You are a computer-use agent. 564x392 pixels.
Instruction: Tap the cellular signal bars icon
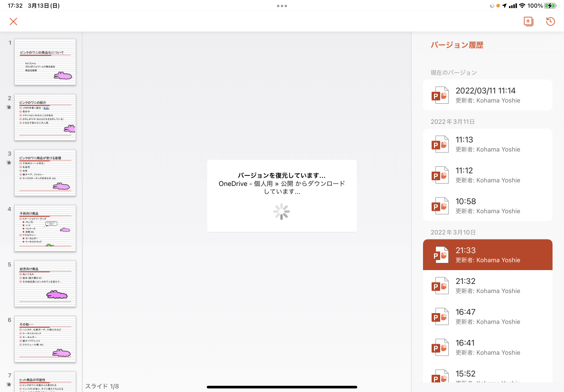tap(513, 6)
